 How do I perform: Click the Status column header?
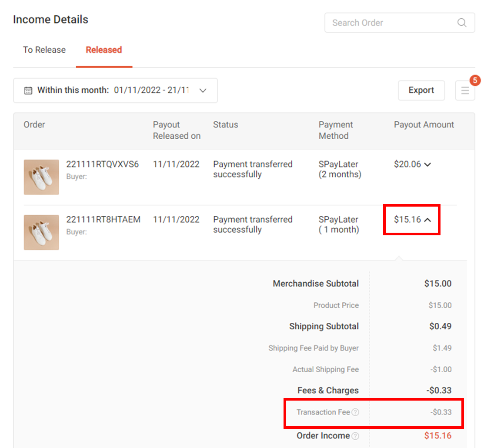[x=226, y=125]
